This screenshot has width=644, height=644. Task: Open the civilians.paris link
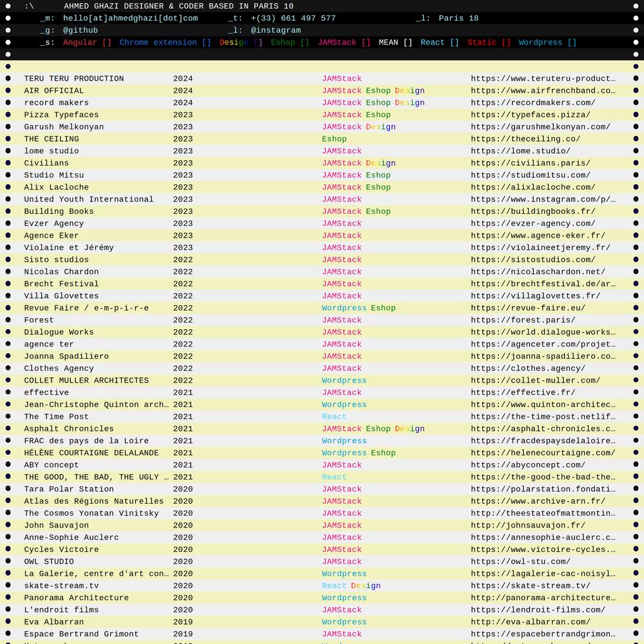pyautogui.click(x=530, y=163)
